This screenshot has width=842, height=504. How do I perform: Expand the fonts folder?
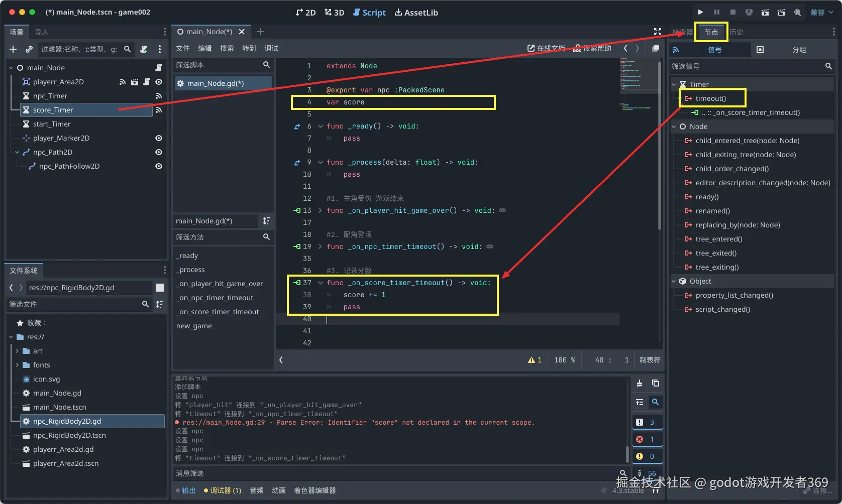click(17, 365)
